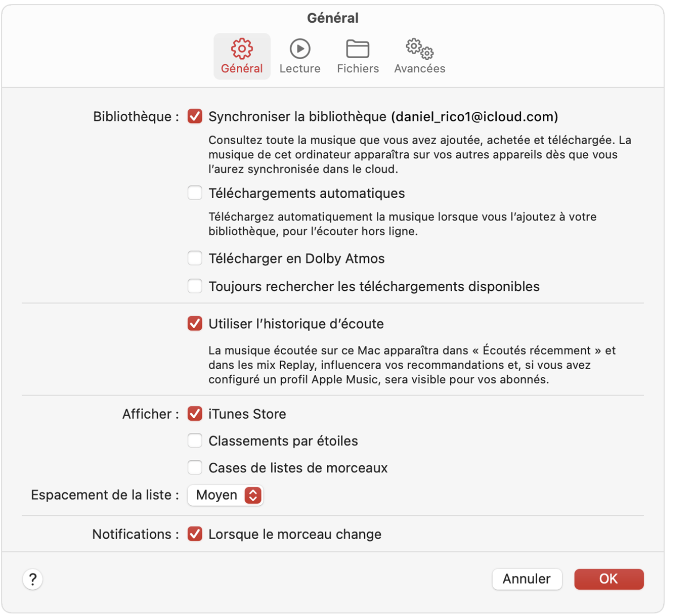Check Toujours rechercher les téléchargements disponibles
694x616 pixels.
click(195, 286)
